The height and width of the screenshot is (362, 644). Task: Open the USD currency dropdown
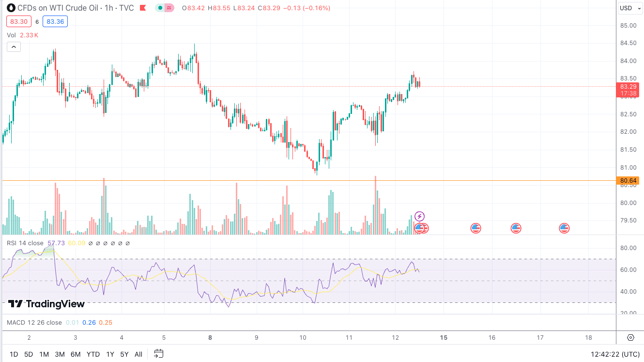tap(630, 8)
